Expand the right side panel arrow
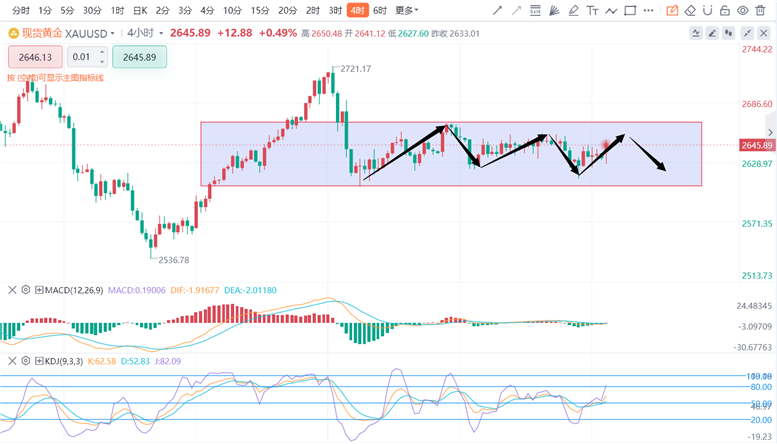Screen dimensions: 777x444 [x=771, y=132]
